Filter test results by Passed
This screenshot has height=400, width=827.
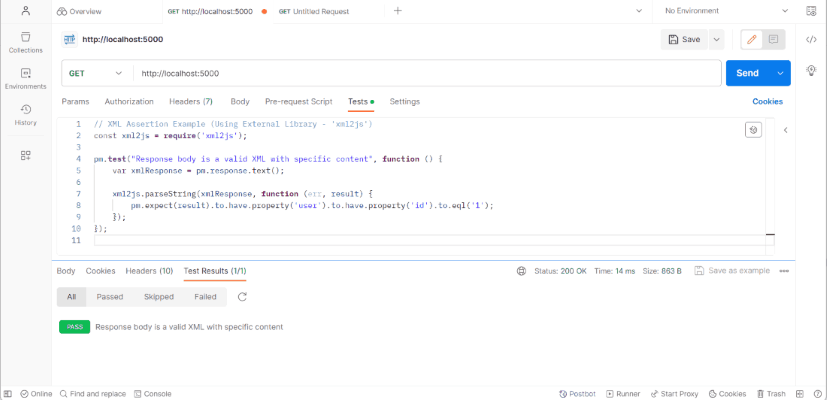coord(110,297)
